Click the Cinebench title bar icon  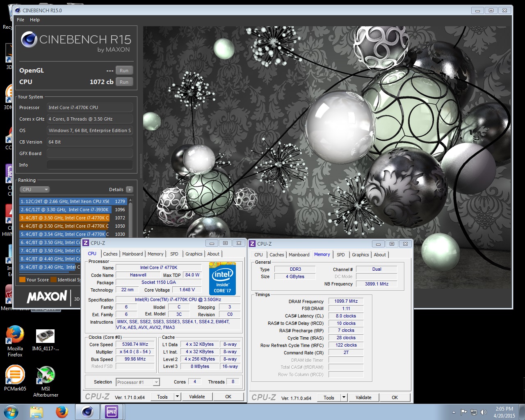(18, 10)
